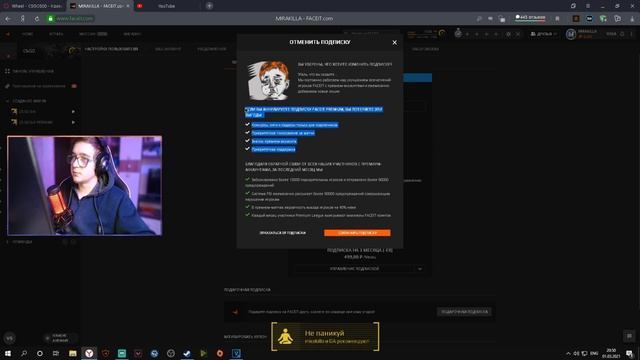The height and width of the screenshot is (360, 640).
Task: Switch to the YouTube browser tab
Action: pyautogui.click(x=166, y=6)
